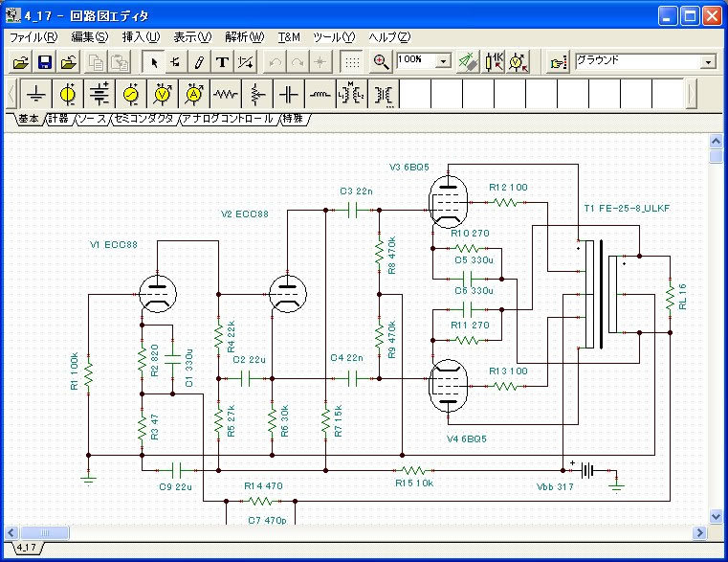Toggle the dotted grid display button
Screen dimensions: 728x562
pos(352,62)
